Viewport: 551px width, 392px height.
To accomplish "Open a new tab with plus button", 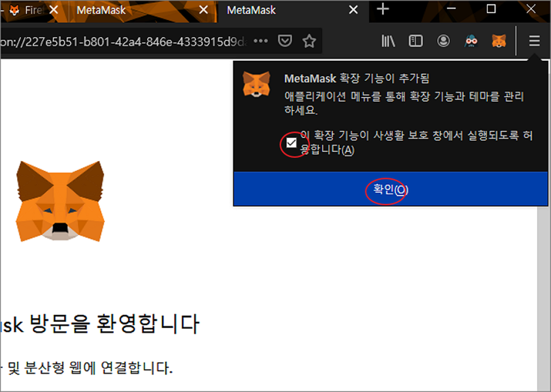I will pyautogui.click(x=383, y=9).
